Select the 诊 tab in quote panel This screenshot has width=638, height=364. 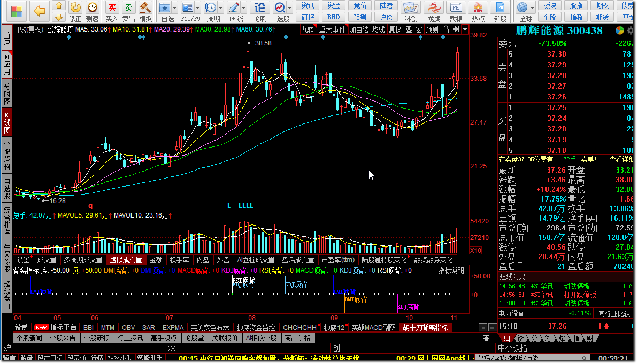[520, 338]
